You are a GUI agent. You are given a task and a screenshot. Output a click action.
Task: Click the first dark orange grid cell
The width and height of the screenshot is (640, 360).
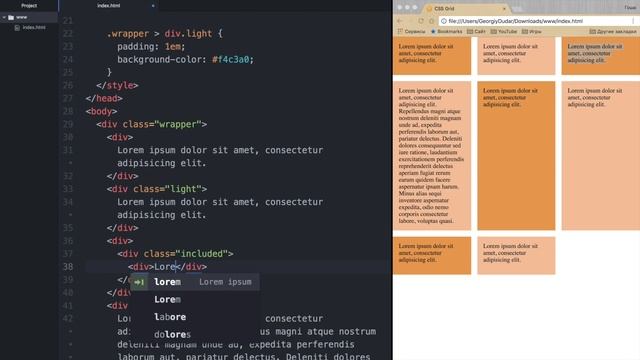(432, 56)
